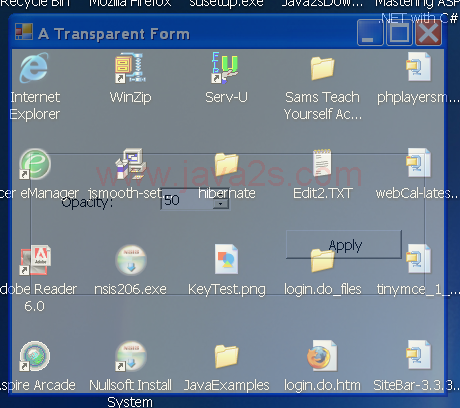This screenshot has width=460, height=408.
Task: Select the SiteBar-3.3 archive icon
Action: coord(418,355)
